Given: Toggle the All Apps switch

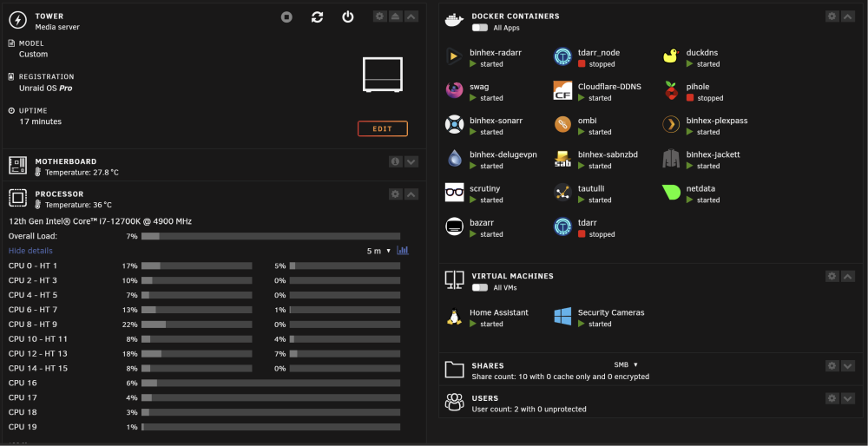Looking at the screenshot, I should (x=480, y=28).
